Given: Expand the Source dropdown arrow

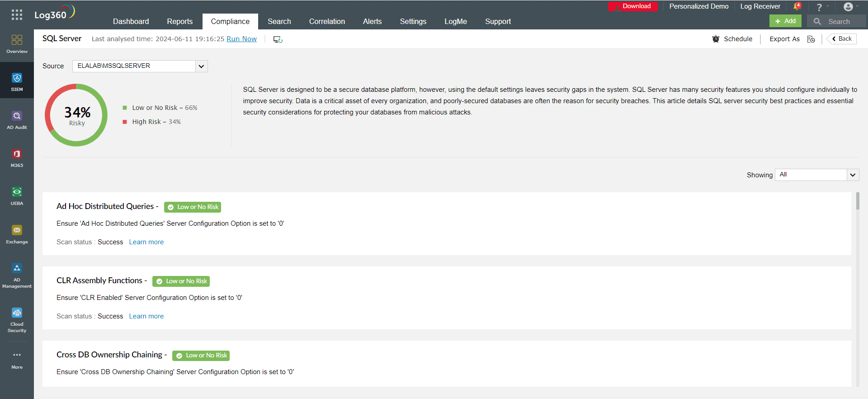Looking at the screenshot, I should point(202,66).
